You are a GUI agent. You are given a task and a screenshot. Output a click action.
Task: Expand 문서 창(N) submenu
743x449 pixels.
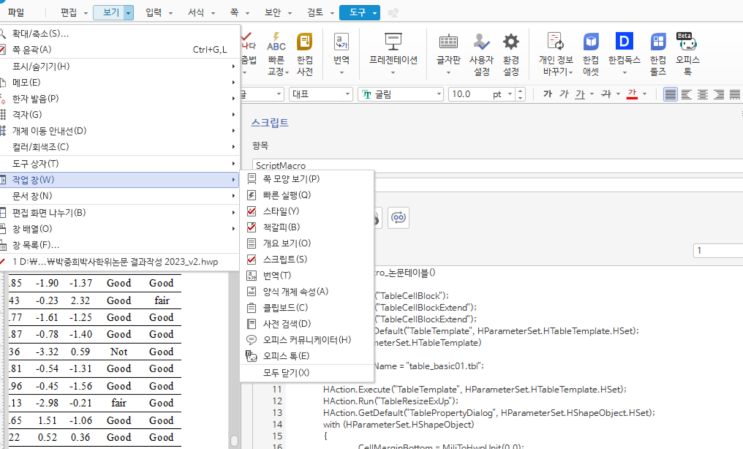(x=118, y=196)
